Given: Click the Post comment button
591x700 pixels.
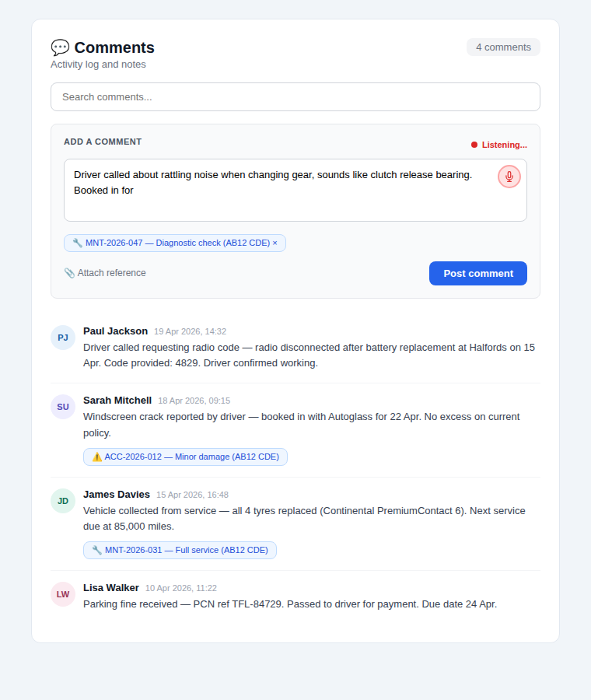Looking at the screenshot, I should click(x=477, y=273).
